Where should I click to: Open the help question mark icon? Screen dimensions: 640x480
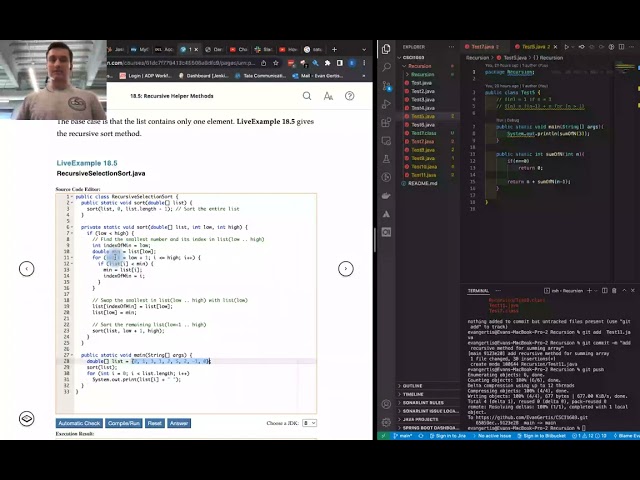349,96
